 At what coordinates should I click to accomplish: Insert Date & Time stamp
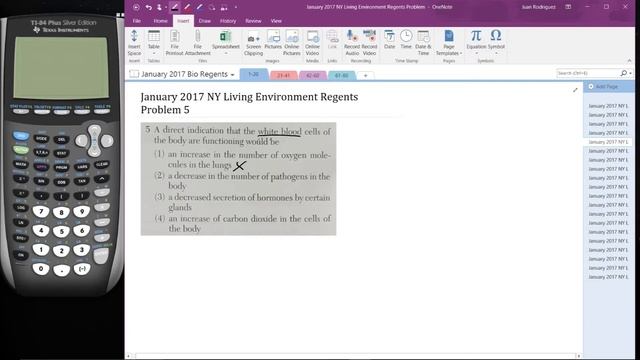[423, 42]
